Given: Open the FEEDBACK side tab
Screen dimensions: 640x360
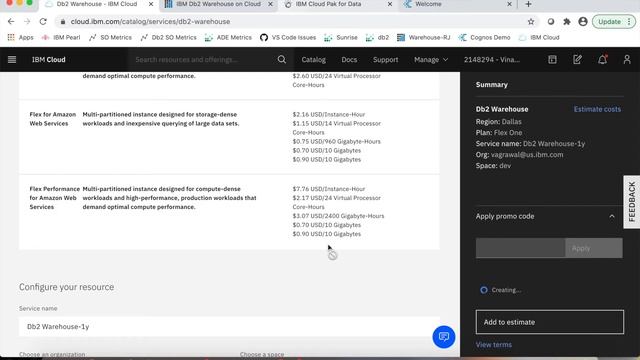Looking at the screenshot, I should pyautogui.click(x=632, y=202).
